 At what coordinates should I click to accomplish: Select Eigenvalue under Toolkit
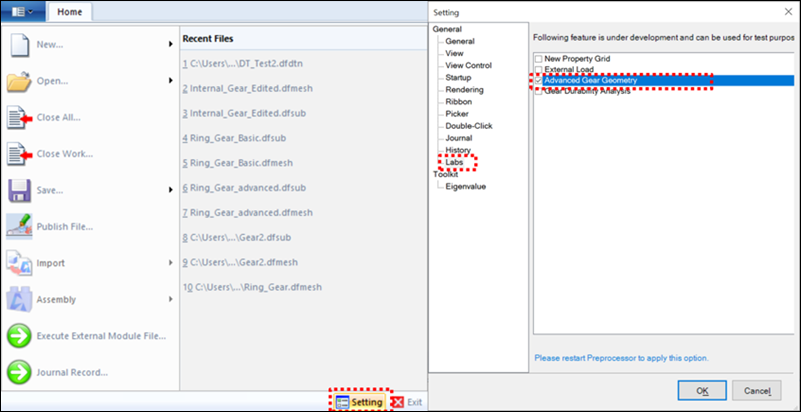click(465, 186)
